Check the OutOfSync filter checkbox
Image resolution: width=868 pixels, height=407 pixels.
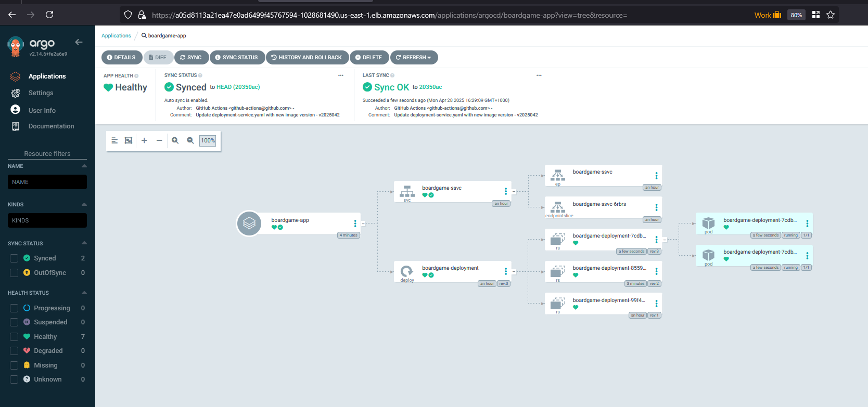[x=14, y=273]
